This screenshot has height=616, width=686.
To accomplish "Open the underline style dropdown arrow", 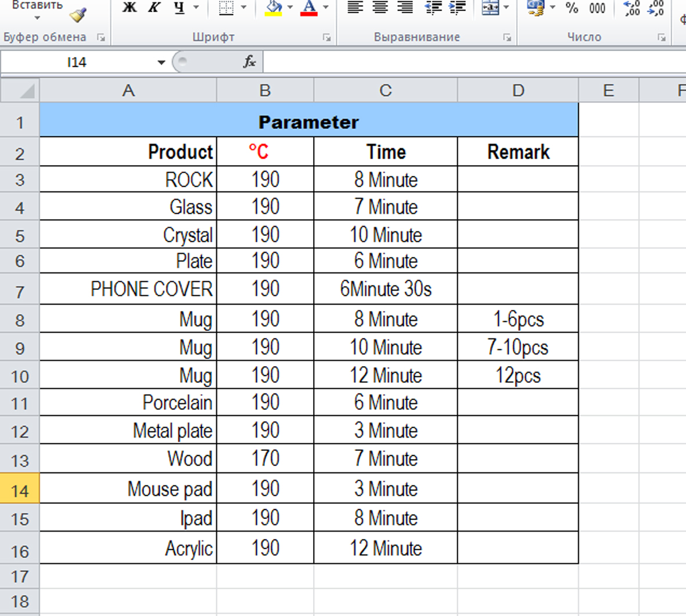I will pyautogui.click(x=196, y=7).
